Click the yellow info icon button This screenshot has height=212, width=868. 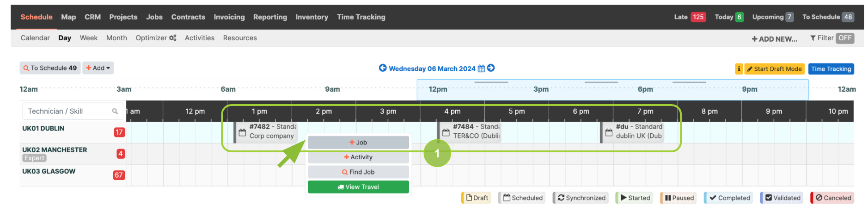(x=739, y=69)
